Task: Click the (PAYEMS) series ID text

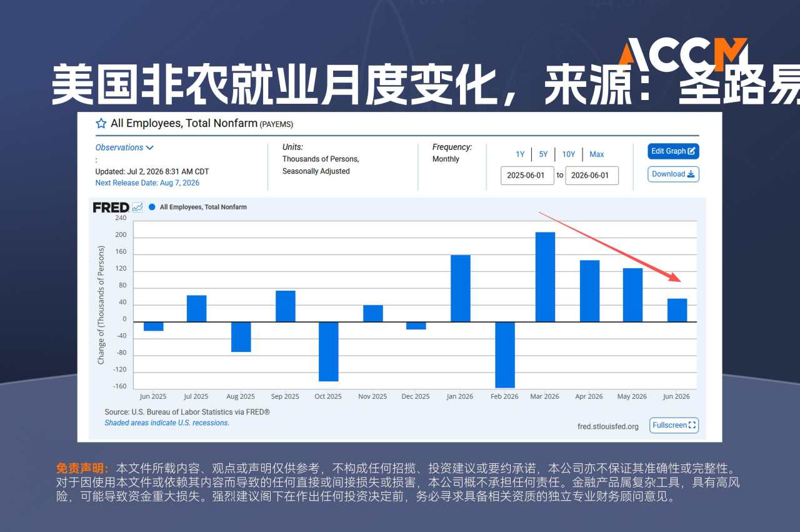Action: (x=276, y=124)
